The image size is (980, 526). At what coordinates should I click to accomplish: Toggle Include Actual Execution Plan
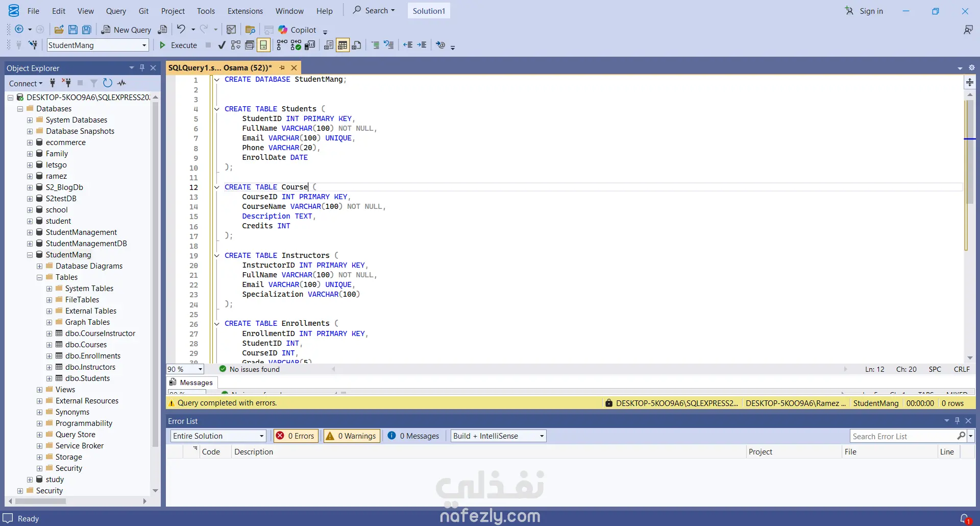point(282,45)
